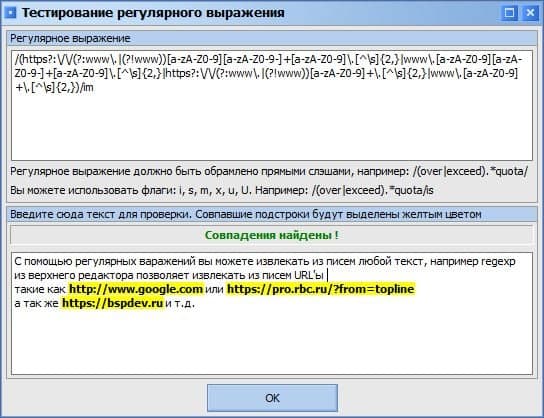The width and height of the screenshot is (544, 418).
Task: Click inside the regular expression editor text
Action: point(267,73)
